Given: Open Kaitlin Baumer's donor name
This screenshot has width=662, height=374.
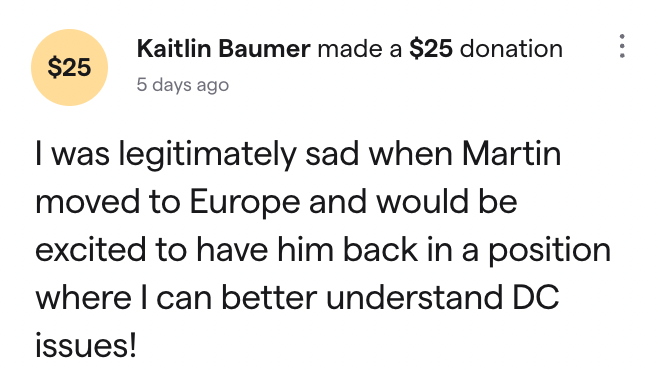Looking at the screenshot, I should coord(224,49).
